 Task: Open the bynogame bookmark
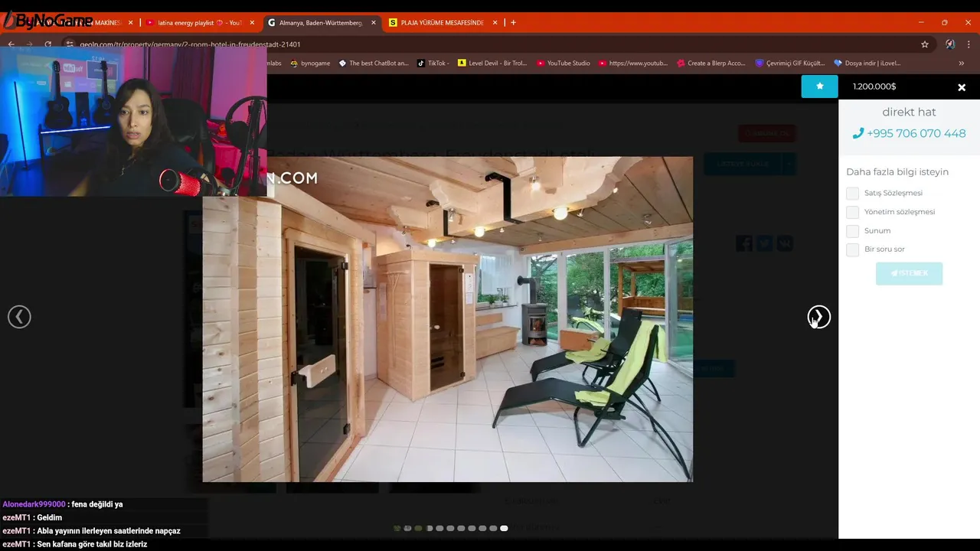310,63
